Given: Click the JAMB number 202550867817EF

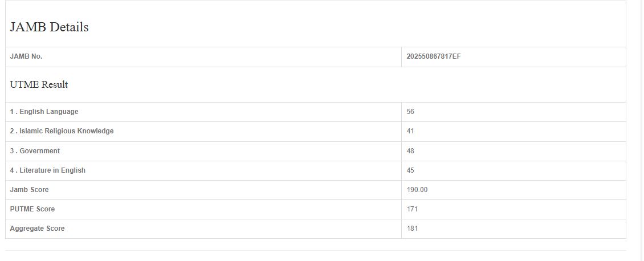Looking at the screenshot, I should [x=434, y=56].
